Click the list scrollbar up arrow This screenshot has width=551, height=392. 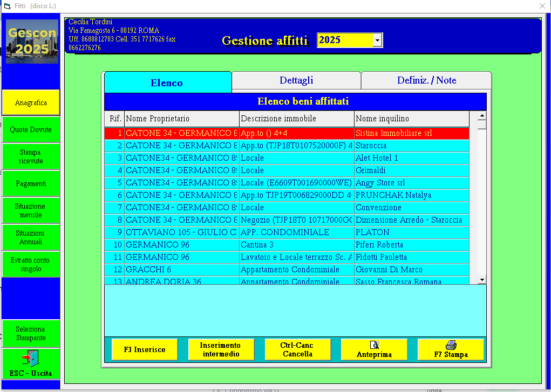click(482, 115)
